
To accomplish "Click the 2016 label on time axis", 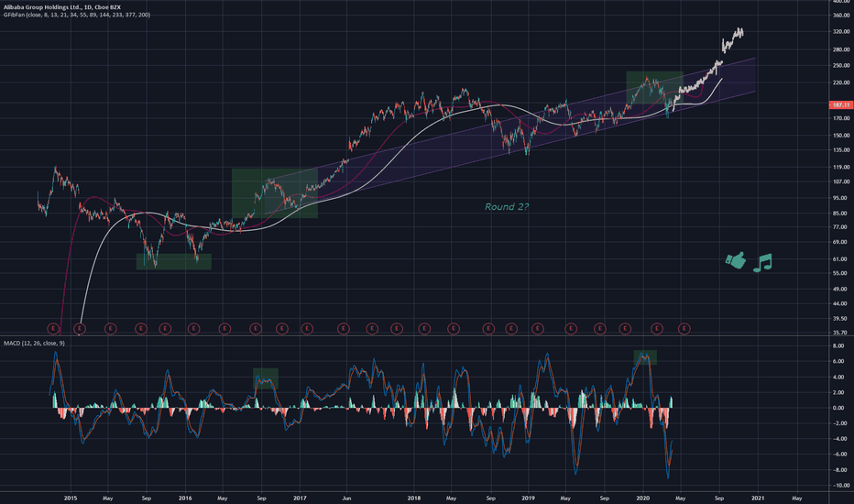I will pos(185,498).
